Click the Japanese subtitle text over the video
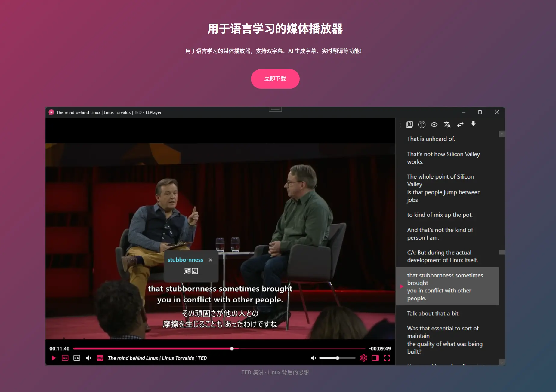Viewport: 556px width, 392px height. click(220, 319)
